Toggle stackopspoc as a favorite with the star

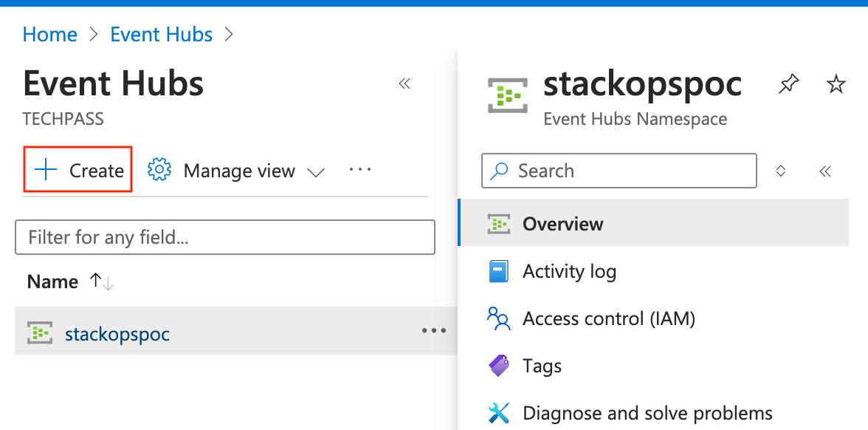click(836, 84)
